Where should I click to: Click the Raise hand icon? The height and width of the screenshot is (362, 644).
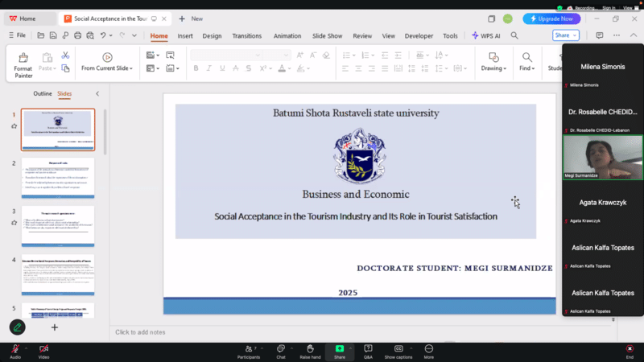tap(310, 348)
